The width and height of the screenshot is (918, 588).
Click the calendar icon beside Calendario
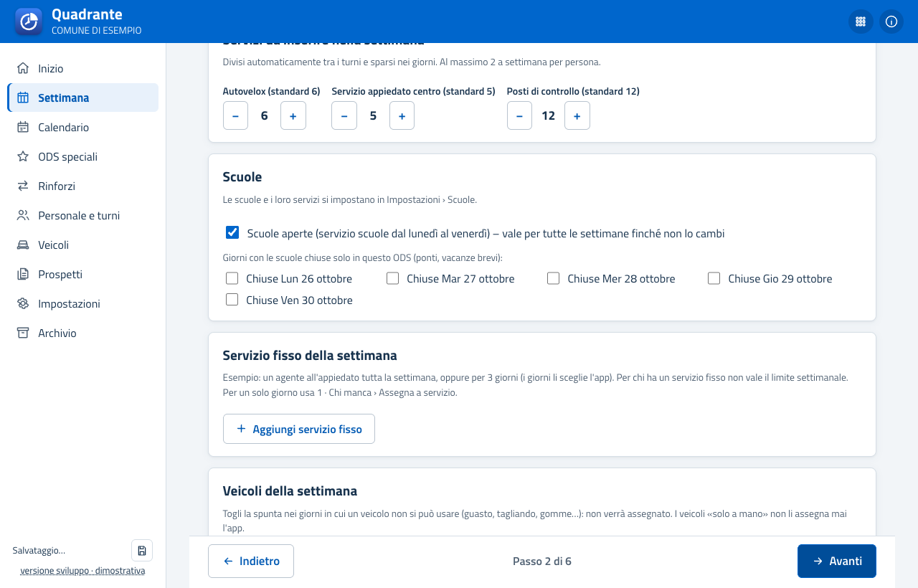pyautogui.click(x=24, y=127)
